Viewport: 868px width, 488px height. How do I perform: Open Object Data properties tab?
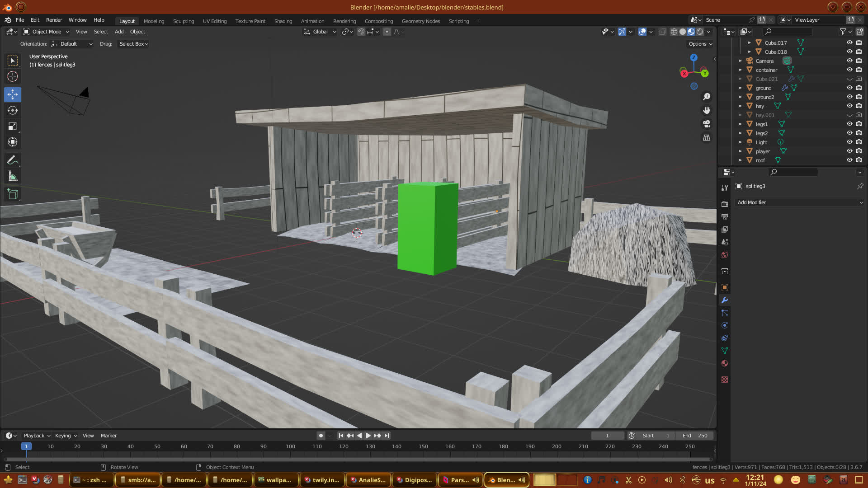[x=725, y=351]
